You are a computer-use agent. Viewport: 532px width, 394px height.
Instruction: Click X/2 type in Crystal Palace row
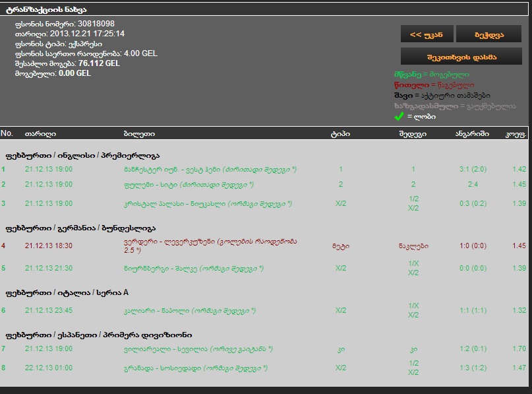[341, 203]
